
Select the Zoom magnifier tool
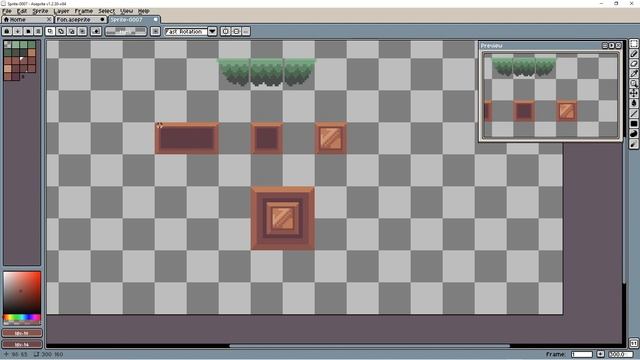pyautogui.click(x=633, y=84)
